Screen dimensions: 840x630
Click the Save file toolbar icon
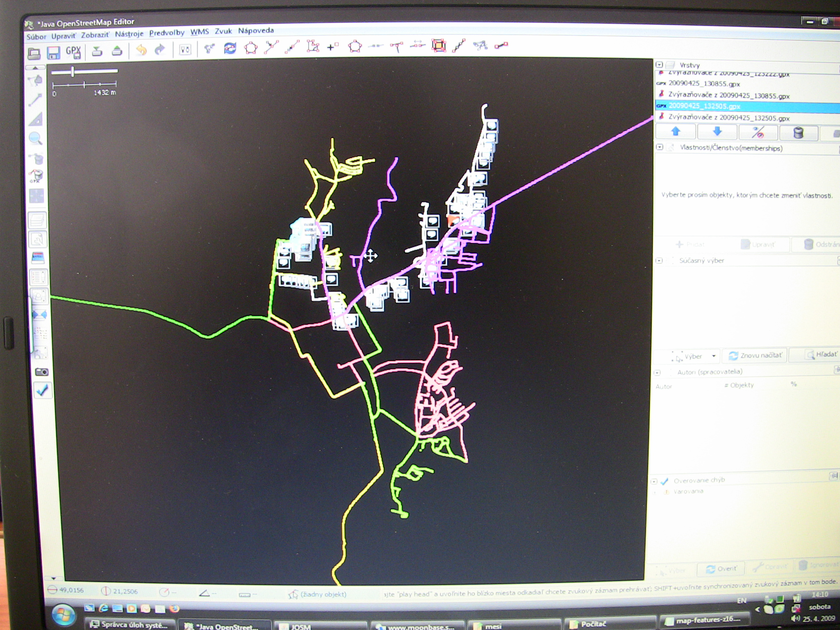[x=54, y=53]
